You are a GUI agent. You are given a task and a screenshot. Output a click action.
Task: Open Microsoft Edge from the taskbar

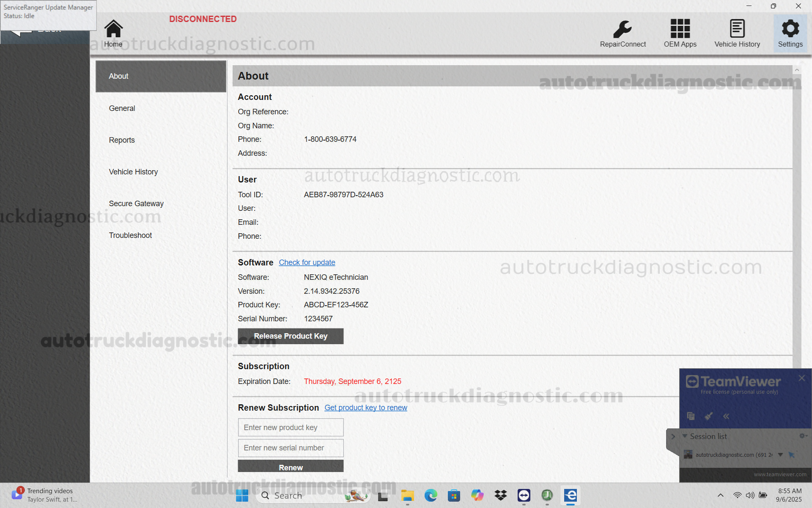pos(431,495)
